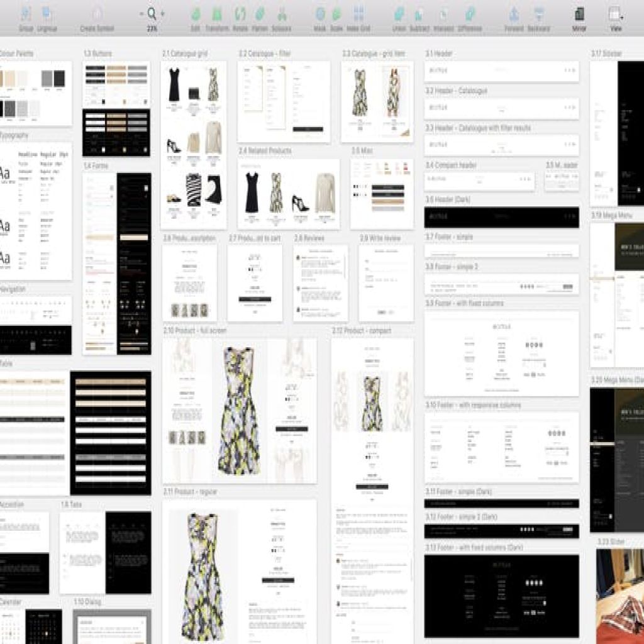Select the 2.1 Catalogue grid artboard title
This screenshot has height=644, width=644.
click(x=185, y=53)
